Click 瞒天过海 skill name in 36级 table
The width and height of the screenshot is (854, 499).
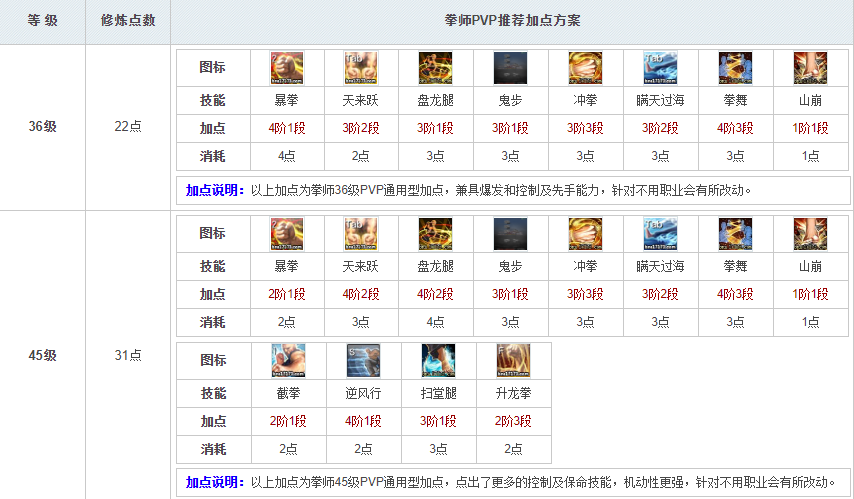point(661,101)
